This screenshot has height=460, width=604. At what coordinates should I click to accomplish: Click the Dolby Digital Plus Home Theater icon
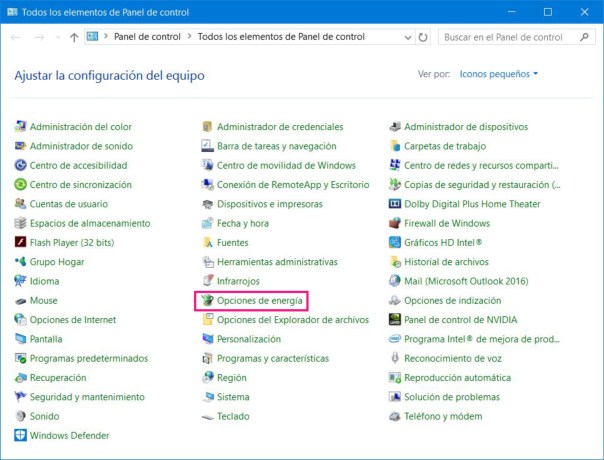pos(394,203)
